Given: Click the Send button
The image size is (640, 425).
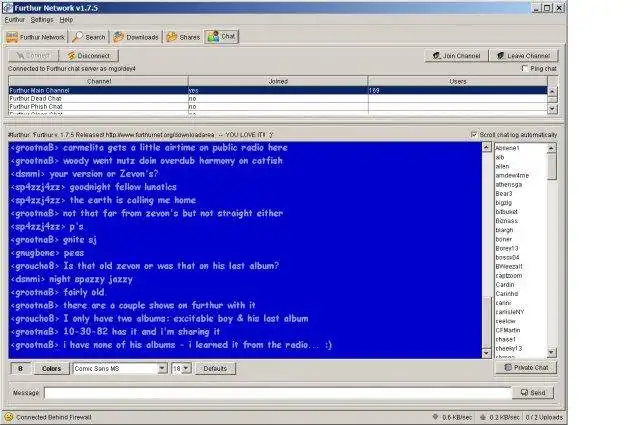Looking at the screenshot, I should [533, 392].
